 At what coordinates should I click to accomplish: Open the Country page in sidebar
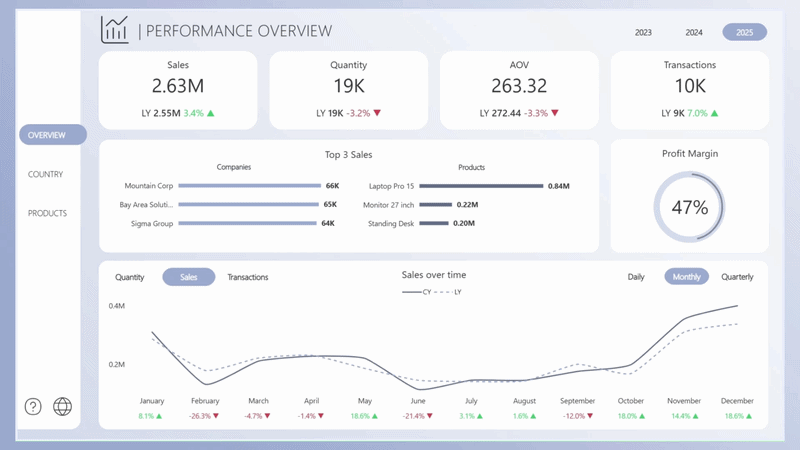click(x=45, y=174)
